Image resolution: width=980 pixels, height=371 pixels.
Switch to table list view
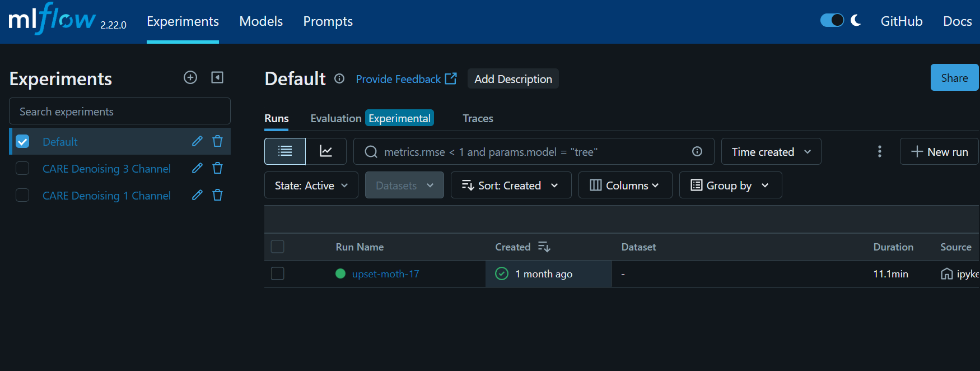point(285,151)
